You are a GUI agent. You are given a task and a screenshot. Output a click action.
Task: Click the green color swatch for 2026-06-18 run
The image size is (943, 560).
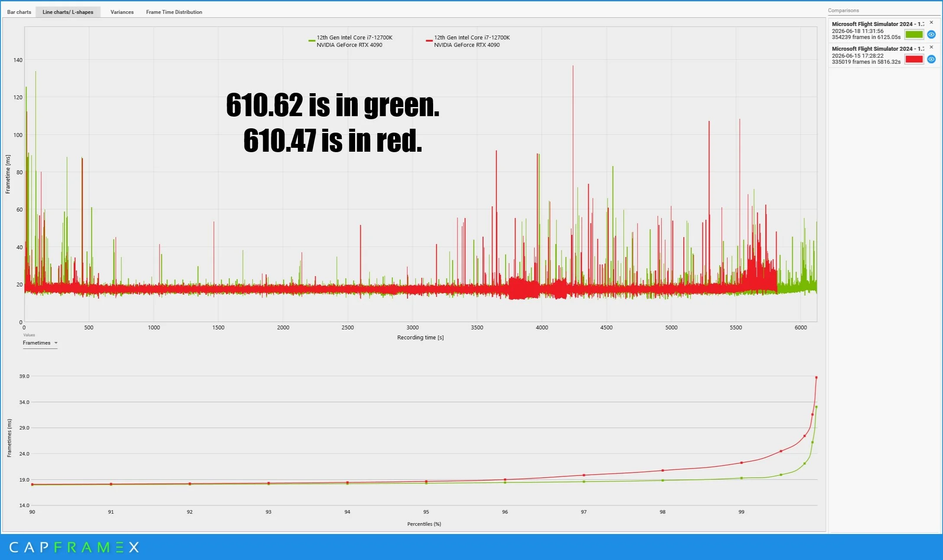click(x=914, y=34)
